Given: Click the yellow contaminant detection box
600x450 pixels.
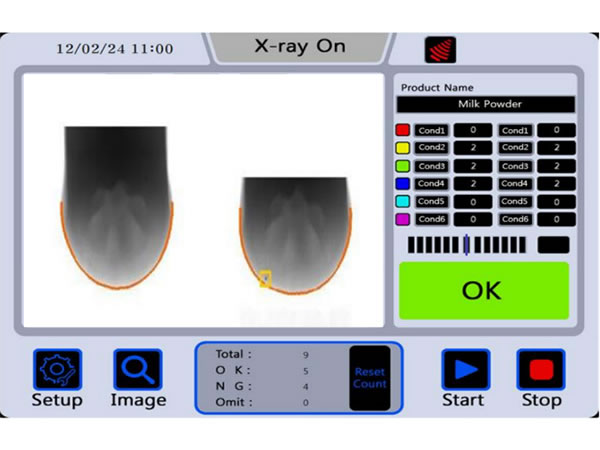Looking at the screenshot, I should pyautogui.click(x=265, y=279).
